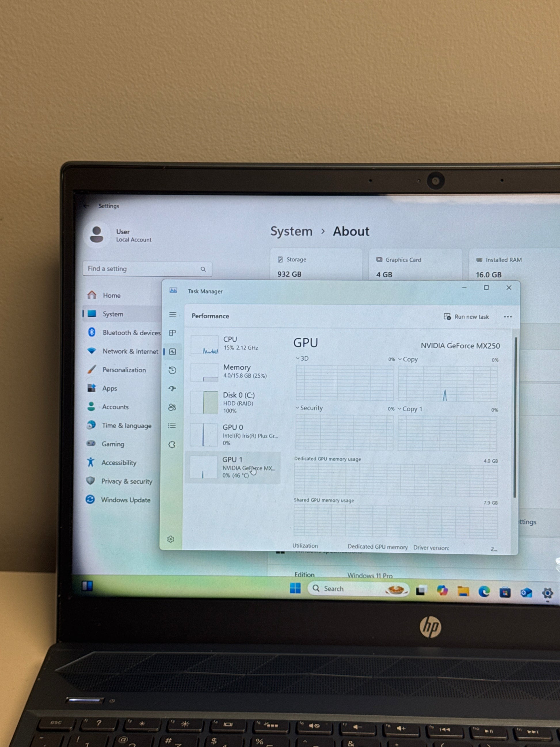Screen dimensions: 560x747
Task: Select the CPU performance item
Action: [233, 344]
